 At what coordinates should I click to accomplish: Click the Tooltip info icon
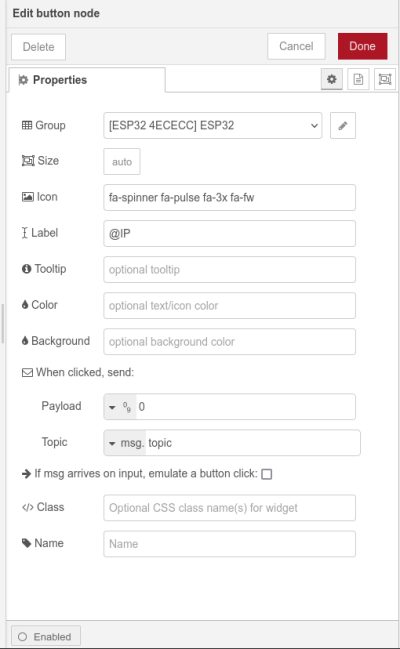coord(27,269)
